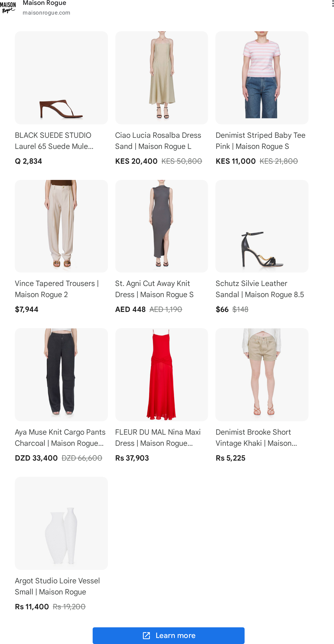The image size is (334, 644).
Task: Click the Learn more button
Action: coord(168,635)
